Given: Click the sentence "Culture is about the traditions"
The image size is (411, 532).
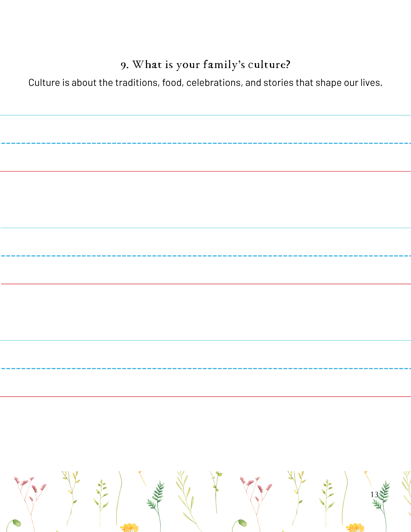Looking at the screenshot, I should pyautogui.click(x=205, y=83).
